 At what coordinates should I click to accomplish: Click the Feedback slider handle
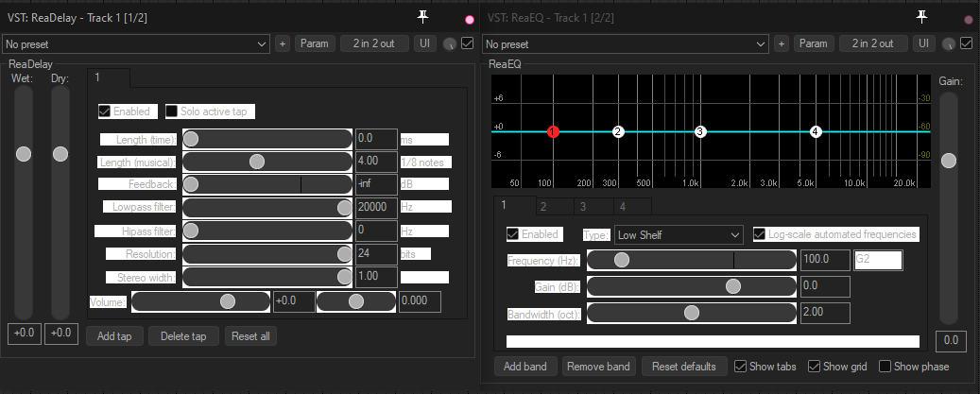point(191,184)
